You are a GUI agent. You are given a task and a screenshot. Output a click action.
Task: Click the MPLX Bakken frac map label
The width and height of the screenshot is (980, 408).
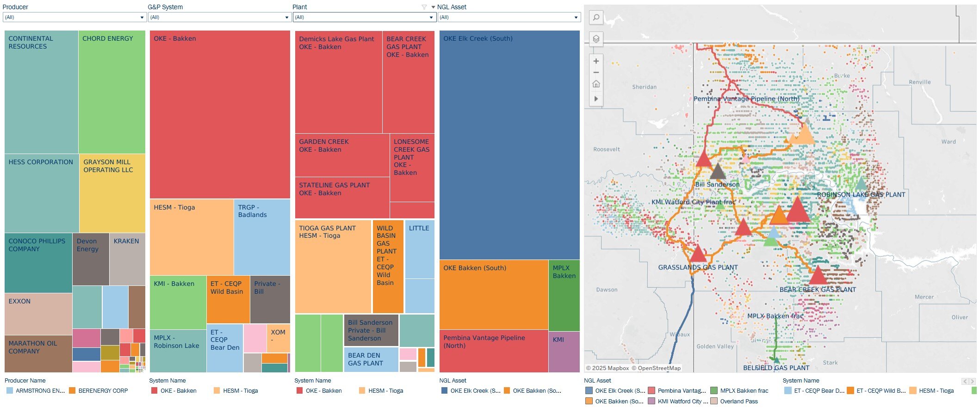(x=775, y=316)
